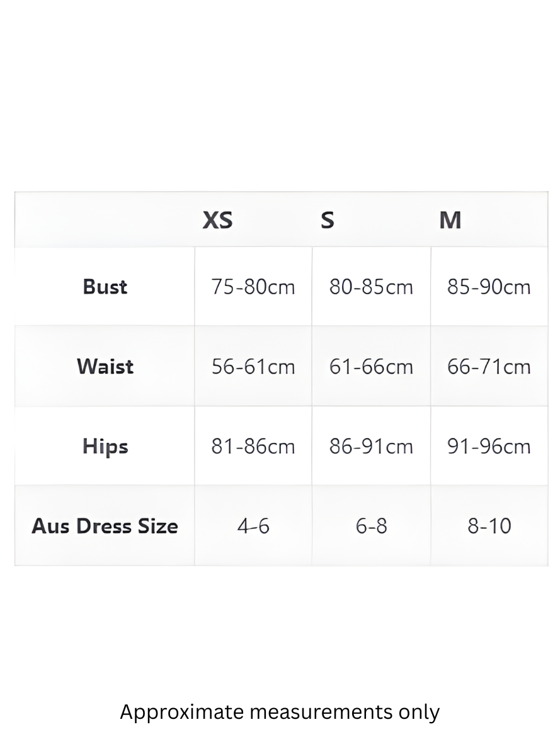Click the 85-90cm bust cell
This screenshot has height=756, width=560.
(x=489, y=287)
